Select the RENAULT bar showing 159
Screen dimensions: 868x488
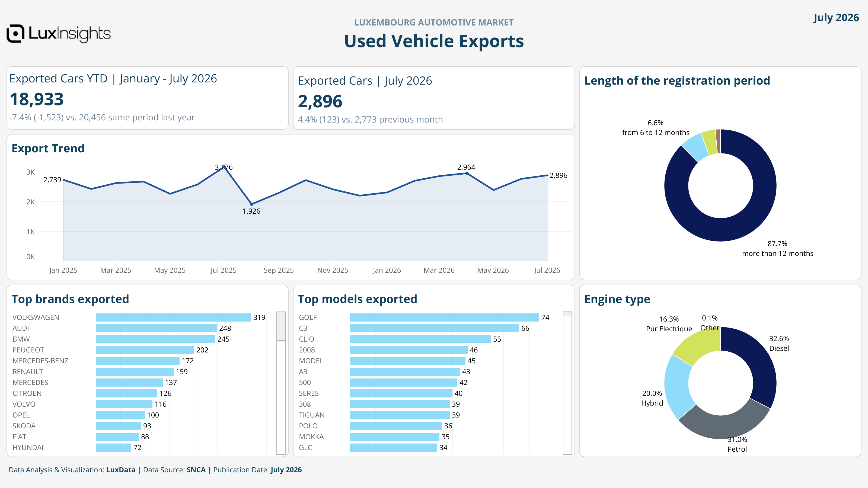click(x=135, y=371)
